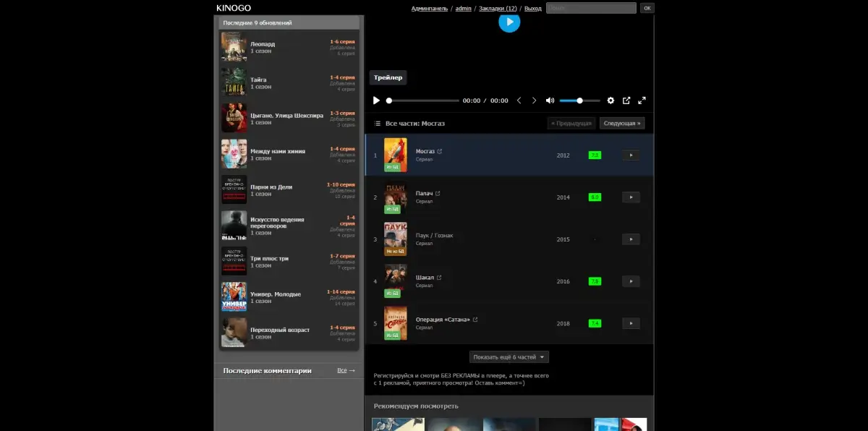Submit search with the OK button

(x=647, y=8)
